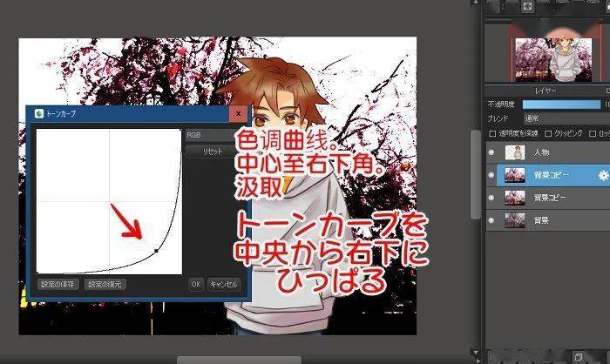Select the 人物 layer thumbnail

(515, 152)
